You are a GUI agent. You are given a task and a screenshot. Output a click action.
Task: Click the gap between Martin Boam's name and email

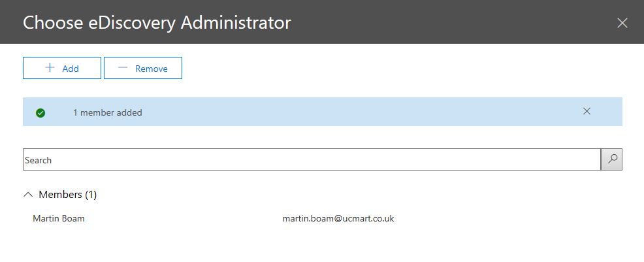[x=183, y=218]
